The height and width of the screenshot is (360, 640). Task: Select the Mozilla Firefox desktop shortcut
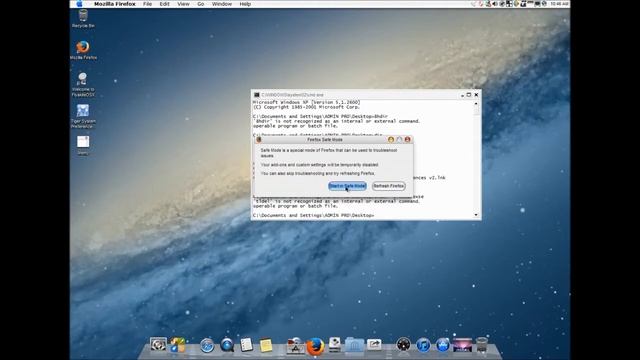coord(83,50)
